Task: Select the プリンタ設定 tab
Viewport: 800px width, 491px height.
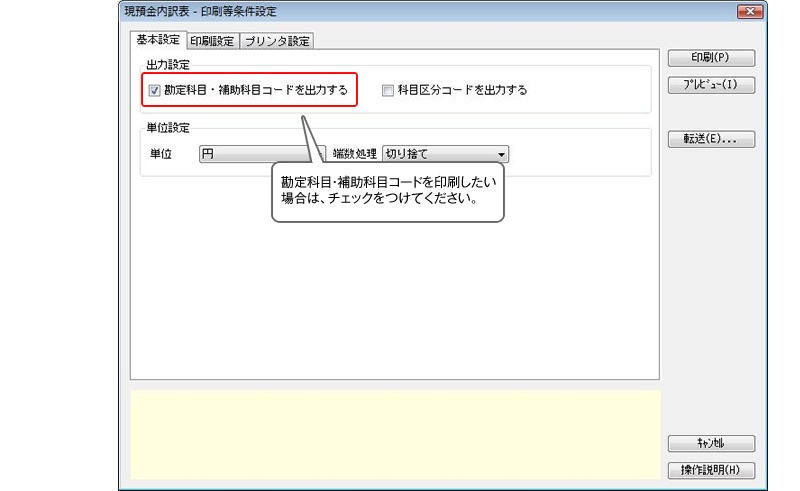Action: [277, 41]
